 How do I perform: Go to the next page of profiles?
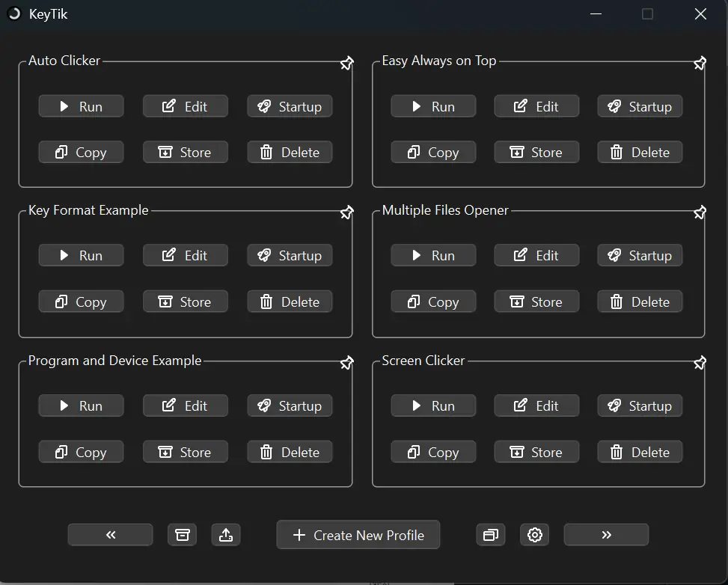pyautogui.click(x=606, y=535)
